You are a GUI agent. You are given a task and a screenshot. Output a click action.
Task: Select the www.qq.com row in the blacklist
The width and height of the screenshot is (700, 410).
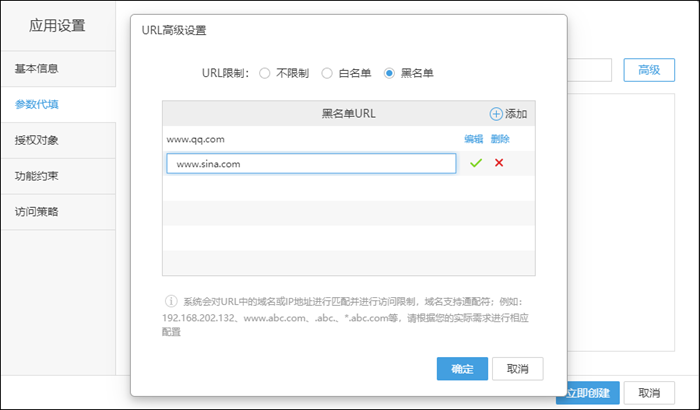click(x=300, y=139)
